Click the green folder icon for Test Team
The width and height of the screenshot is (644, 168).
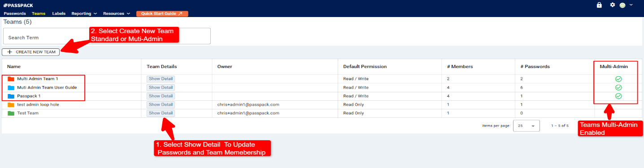11,113
